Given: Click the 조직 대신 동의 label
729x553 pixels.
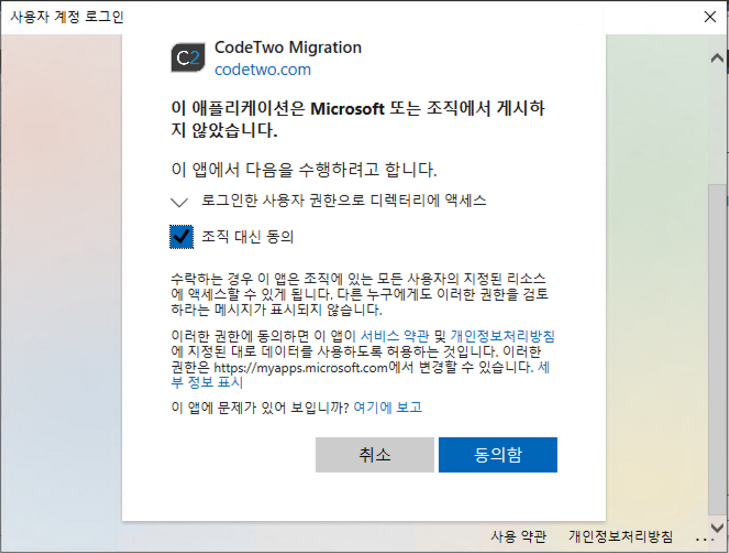Looking at the screenshot, I should tap(248, 237).
